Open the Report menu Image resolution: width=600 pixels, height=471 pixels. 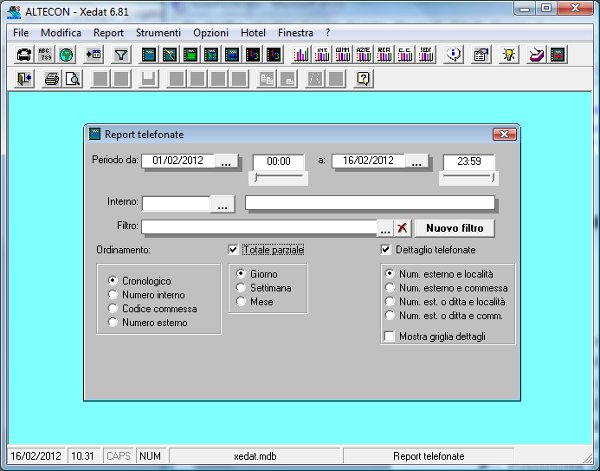coord(108,33)
